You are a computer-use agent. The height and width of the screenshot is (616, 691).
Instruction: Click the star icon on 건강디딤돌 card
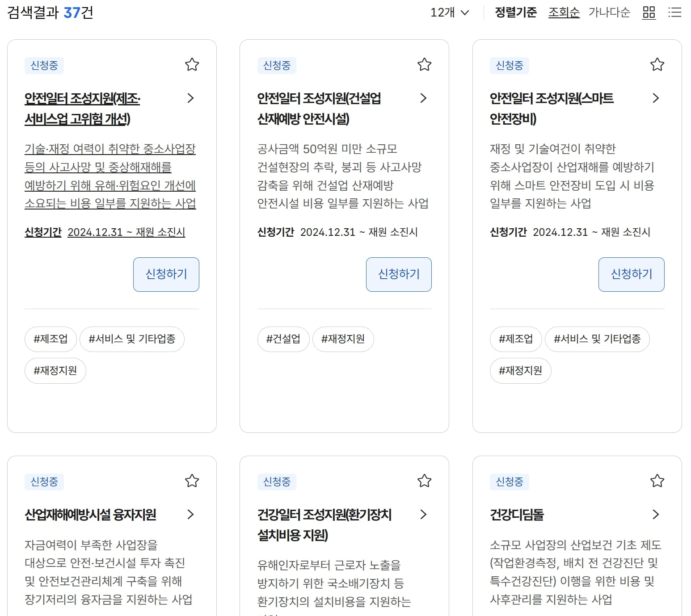657,481
